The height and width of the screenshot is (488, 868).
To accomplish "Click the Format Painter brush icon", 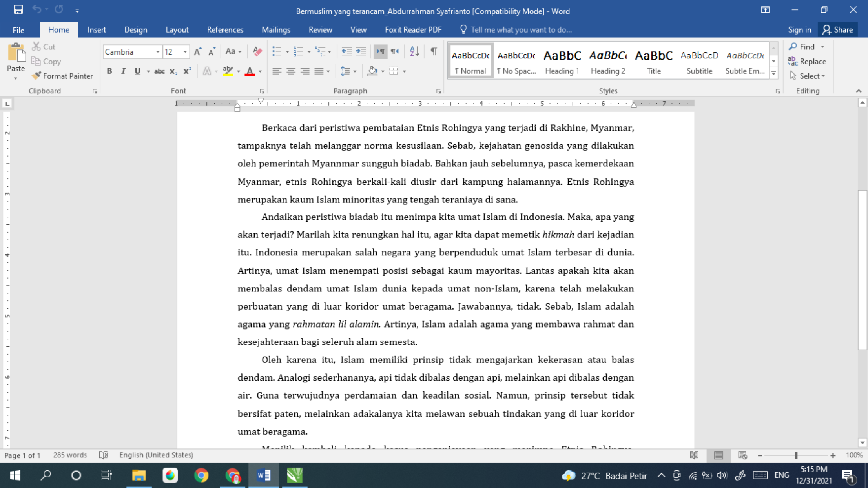I will [36, 76].
